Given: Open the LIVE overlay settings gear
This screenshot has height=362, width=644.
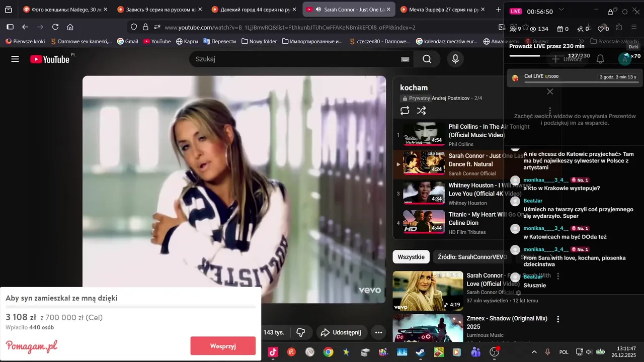Looking at the screenshot, I should coord(625,12).
